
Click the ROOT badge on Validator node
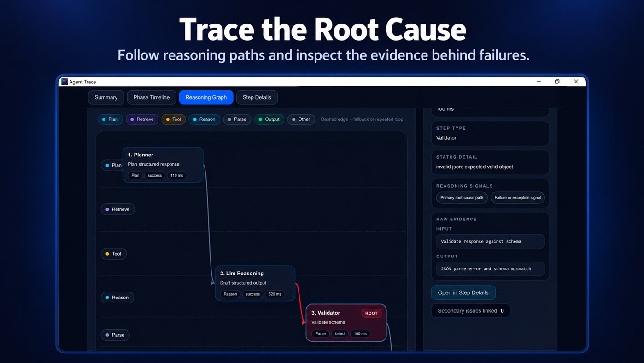(x=371, y=313)
